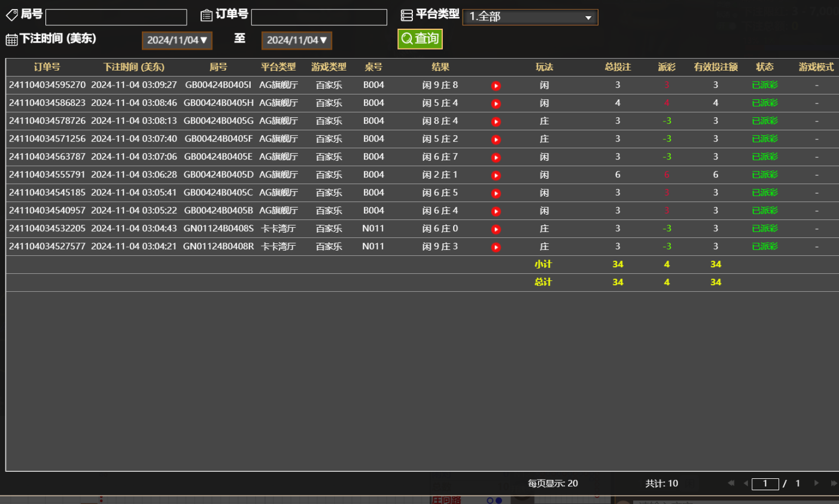Go to the next page arrow

point(816,483)
